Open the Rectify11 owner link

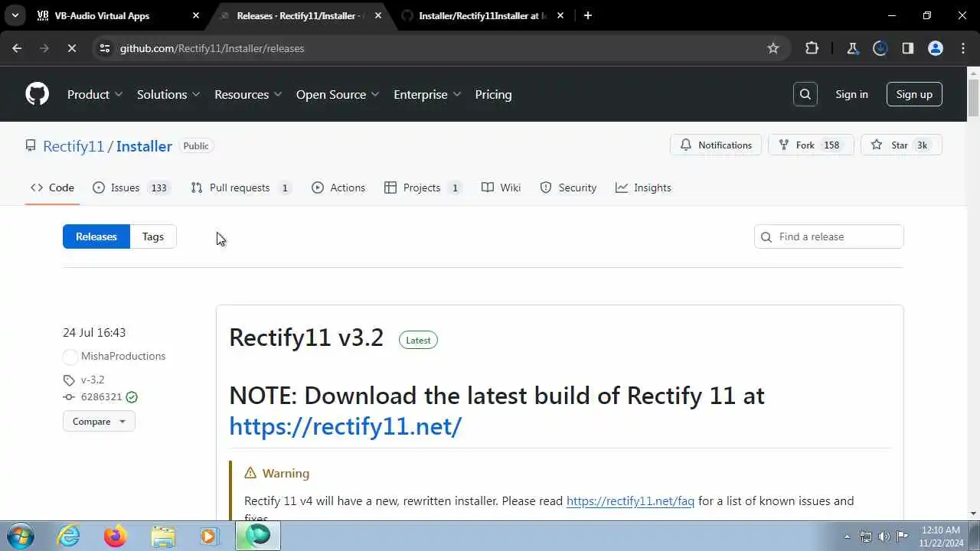pyautogui.click(x=73, y=146)
